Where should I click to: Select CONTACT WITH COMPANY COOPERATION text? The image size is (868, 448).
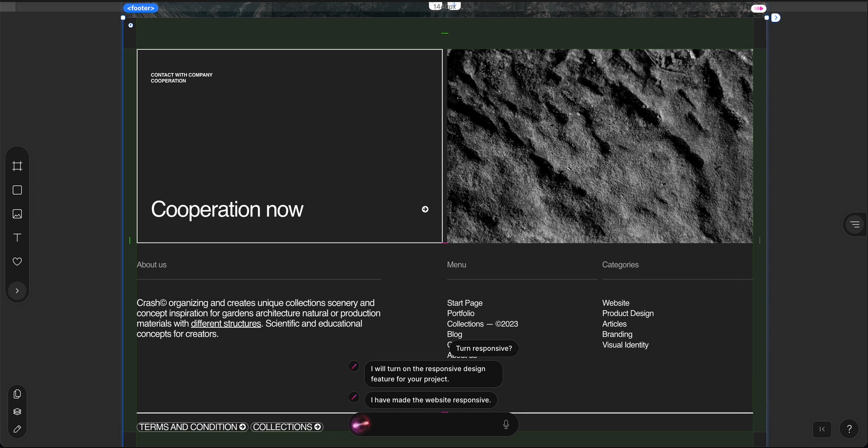[x=181, y=78]
